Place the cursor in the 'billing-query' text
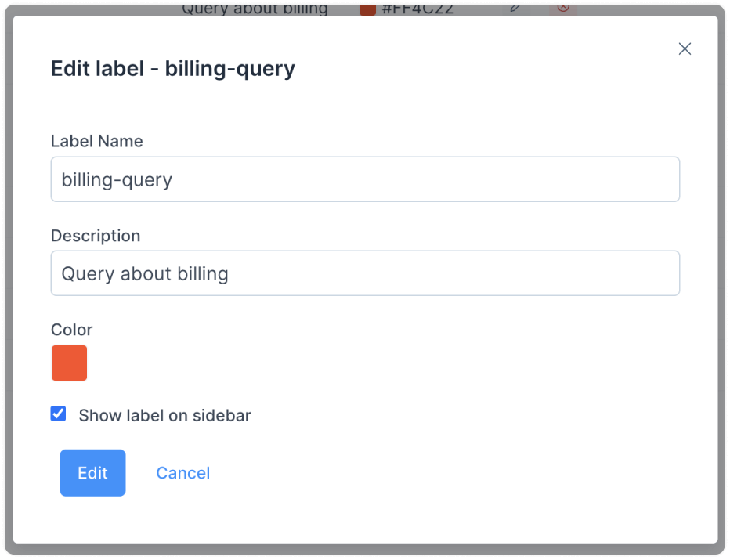730x560 pixels. [x=117, y=180]
